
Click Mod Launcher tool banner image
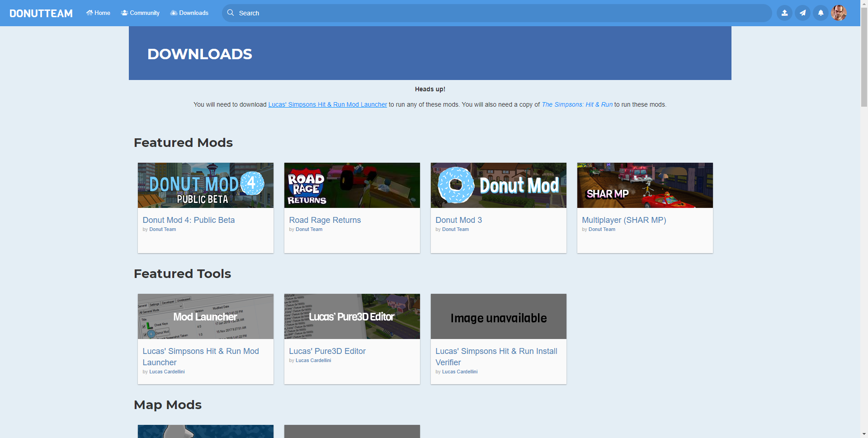coord(206,316)
